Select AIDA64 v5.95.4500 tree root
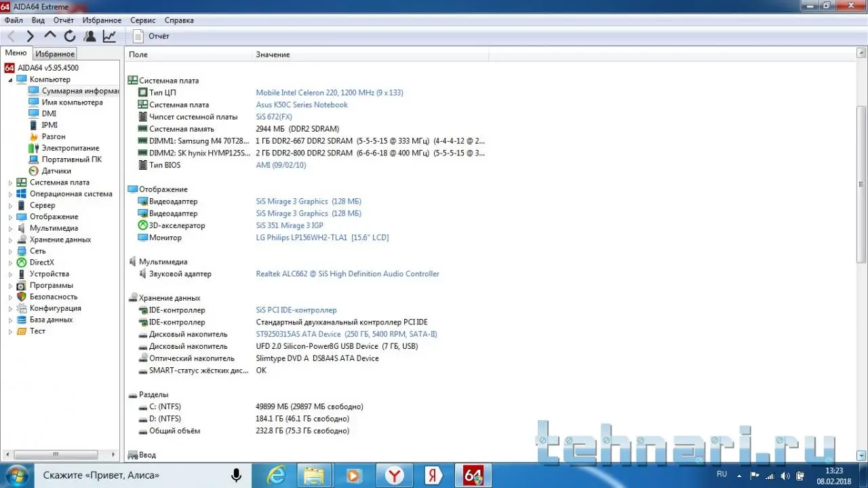 [x=47, y=68]
